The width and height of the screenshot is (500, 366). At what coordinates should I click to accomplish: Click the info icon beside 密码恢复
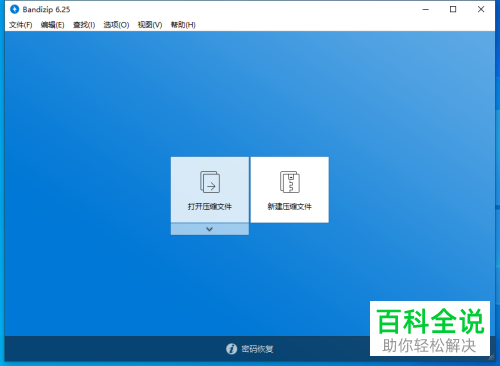coord(231,349)
